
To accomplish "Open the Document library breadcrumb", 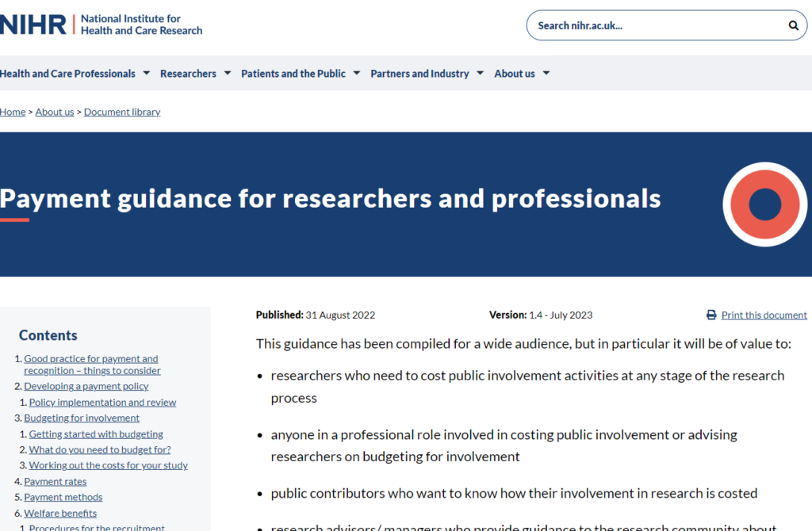I will pos(122,112).
